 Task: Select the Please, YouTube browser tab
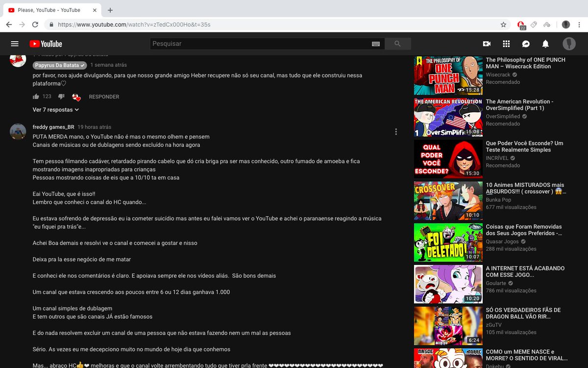click(x=51, y=10)
